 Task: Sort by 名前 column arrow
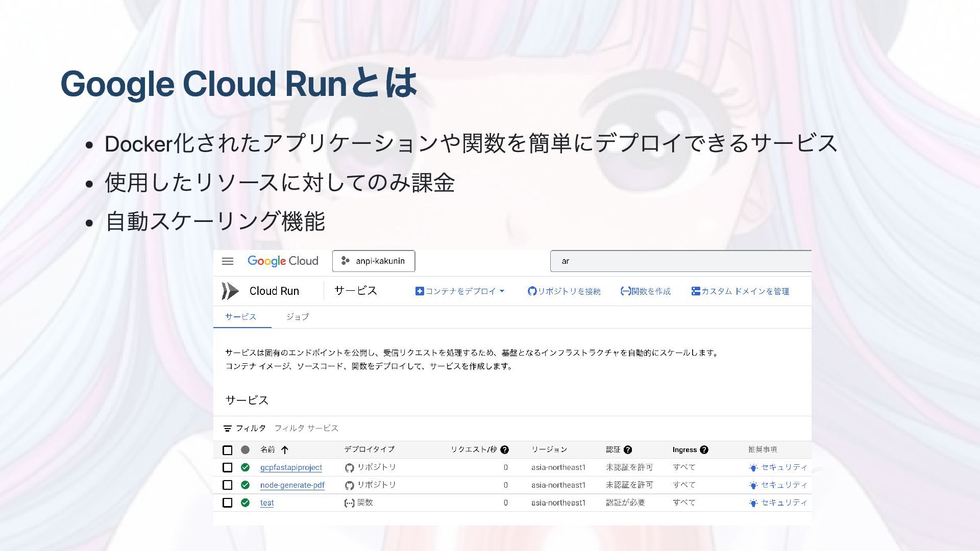(x=285, y=450)
